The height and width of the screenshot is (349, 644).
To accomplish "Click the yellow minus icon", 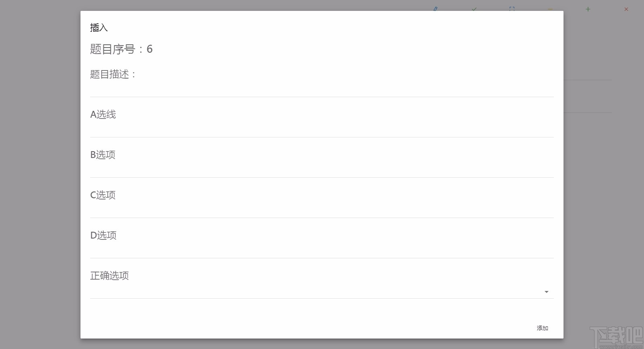I will click(550, 9).
